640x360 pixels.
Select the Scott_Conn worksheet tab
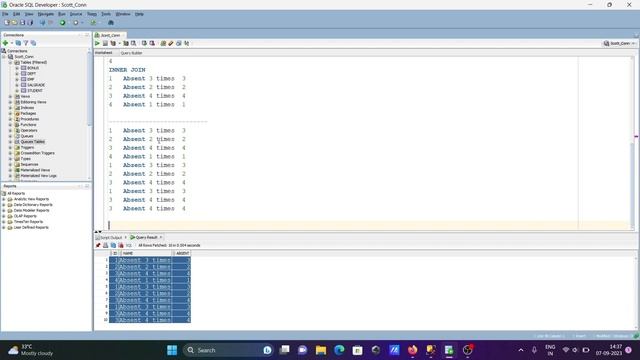[109, 36]
